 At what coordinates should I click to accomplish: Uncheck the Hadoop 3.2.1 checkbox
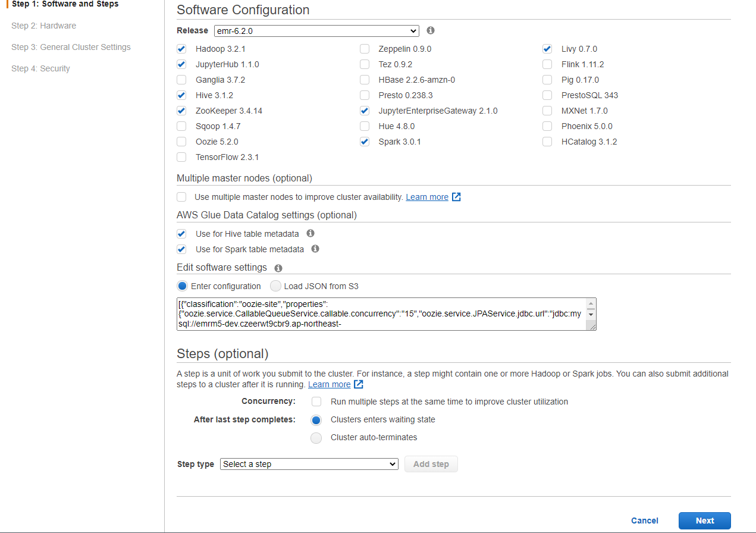tap(181, 49)
